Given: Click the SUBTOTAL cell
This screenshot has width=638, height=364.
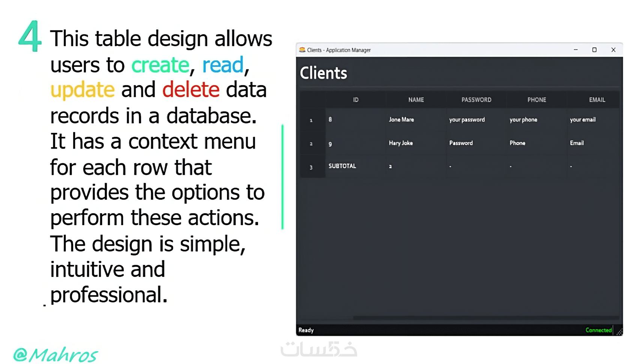Looking at the screenshot, I should 356,166.
